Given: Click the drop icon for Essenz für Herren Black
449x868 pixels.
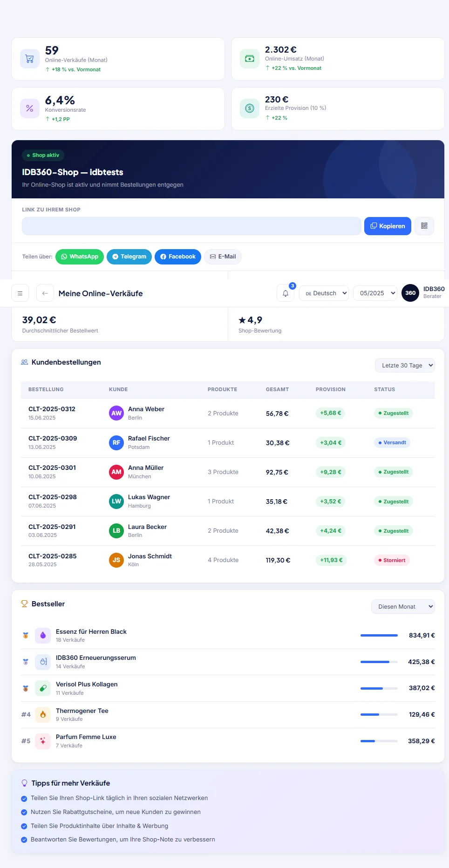Looking at the screenshot, I should (x=43, y=635).
